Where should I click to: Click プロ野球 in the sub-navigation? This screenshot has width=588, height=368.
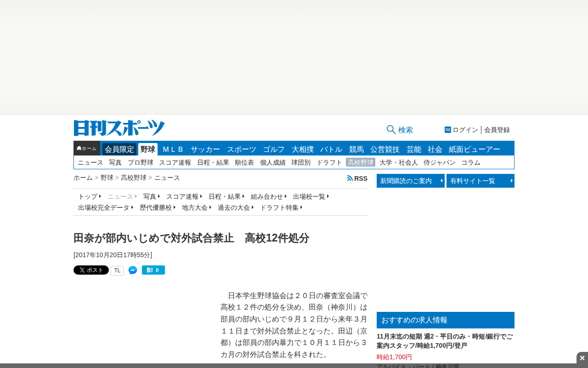(141, 162)
